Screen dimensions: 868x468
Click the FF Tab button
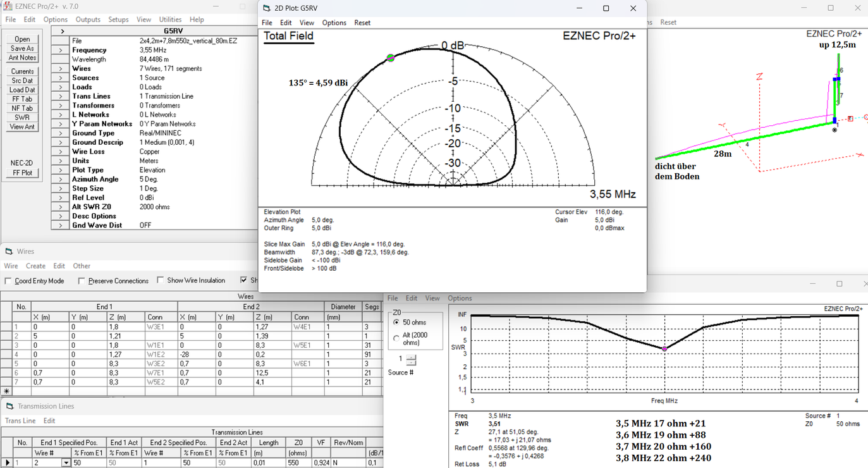[x=22, y=99]
